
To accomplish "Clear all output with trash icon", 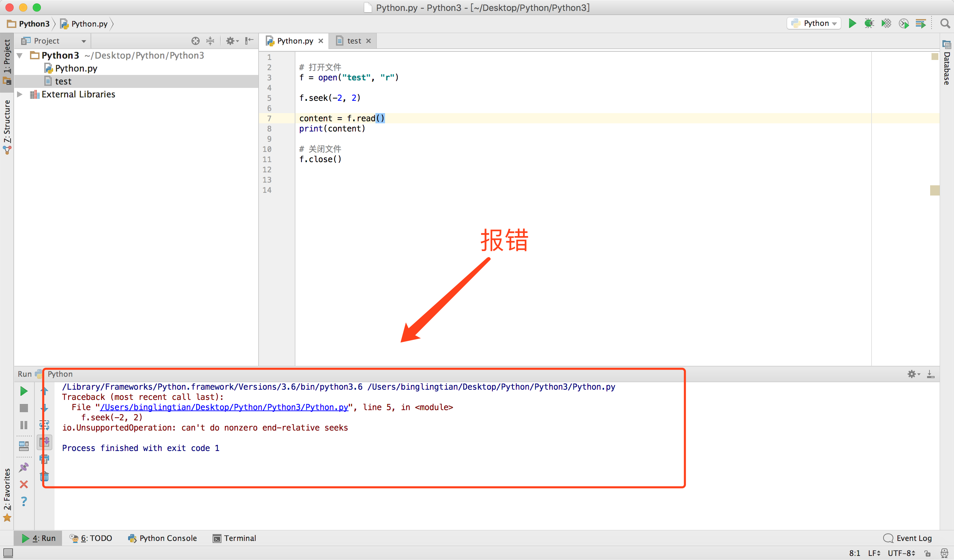I will [x=44, y=477].
